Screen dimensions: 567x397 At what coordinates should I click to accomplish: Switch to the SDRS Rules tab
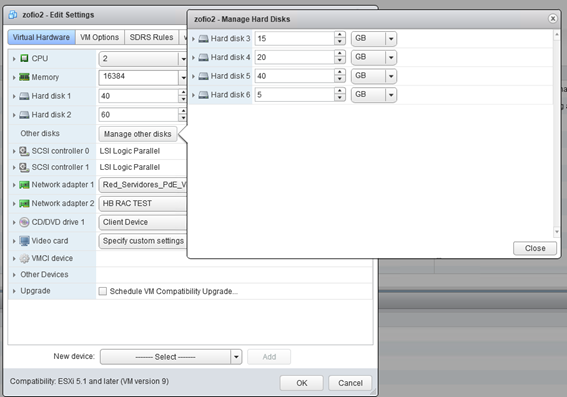click(x=152, y=37)
